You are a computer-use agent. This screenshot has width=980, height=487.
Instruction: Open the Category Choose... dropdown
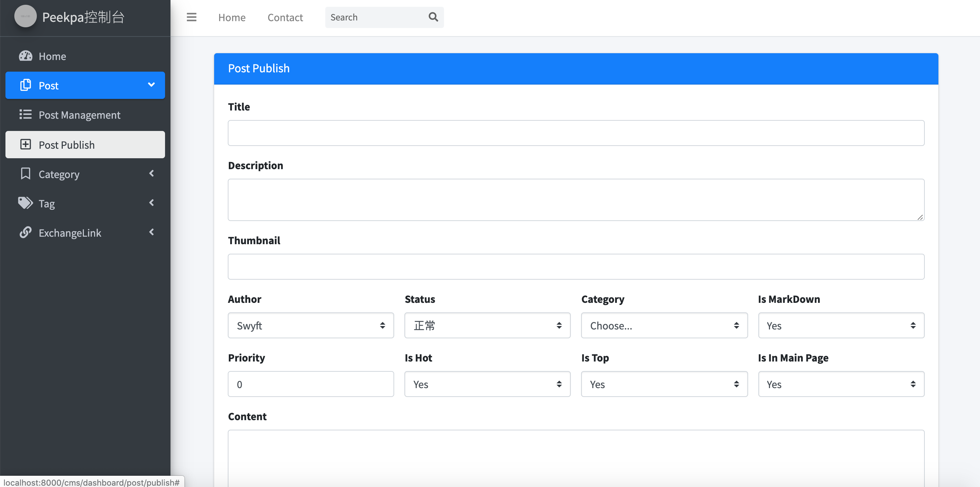click(x=664, y=325)
